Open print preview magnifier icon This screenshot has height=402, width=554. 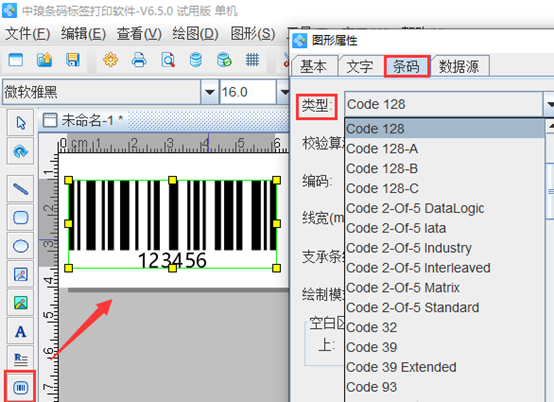click(x=168, y=60)
